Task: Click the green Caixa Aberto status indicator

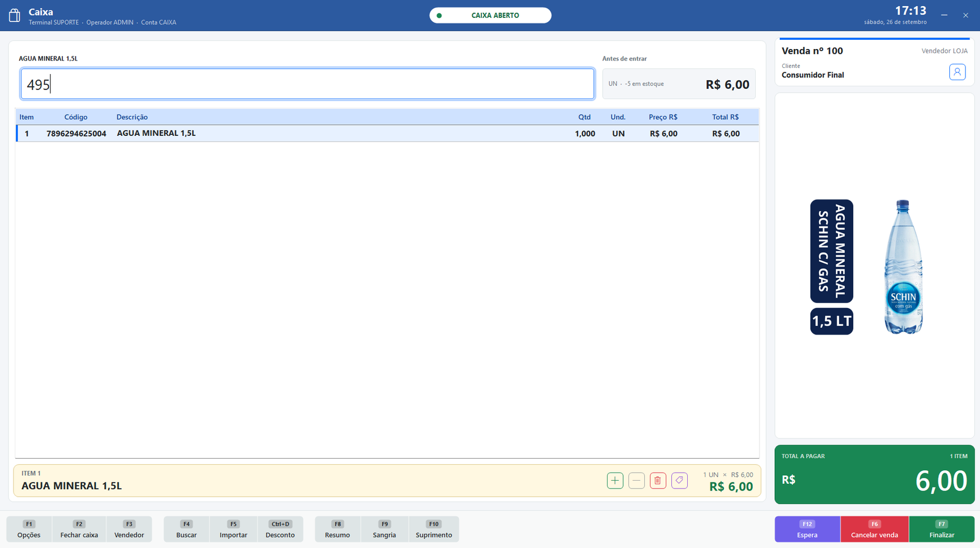Action: coord(490,15)
